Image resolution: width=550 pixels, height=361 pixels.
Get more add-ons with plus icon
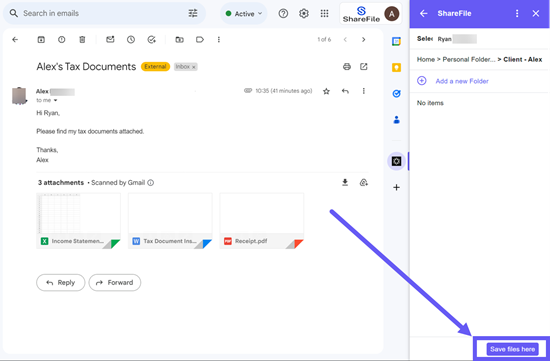click(x=396, y=187)
